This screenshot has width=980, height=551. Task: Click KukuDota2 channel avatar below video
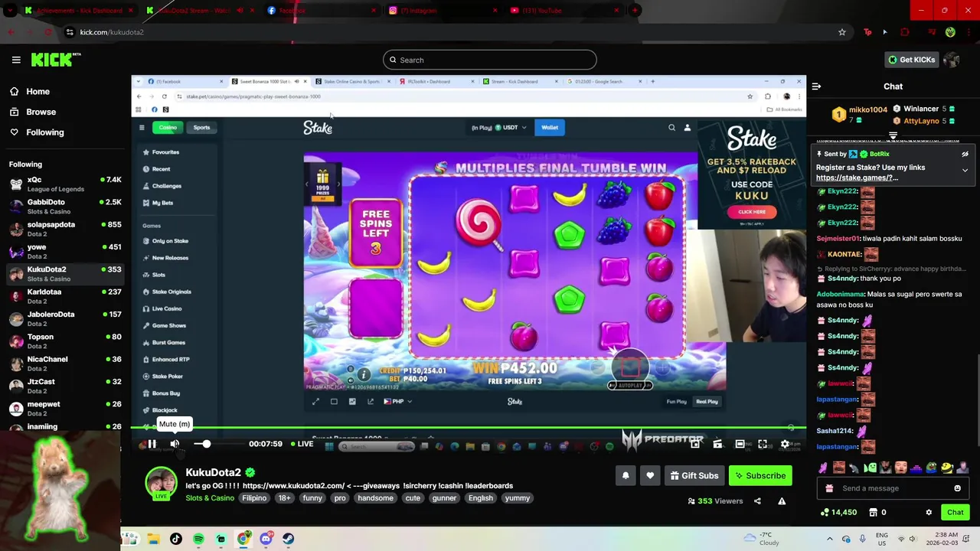(x=161, y=482)
